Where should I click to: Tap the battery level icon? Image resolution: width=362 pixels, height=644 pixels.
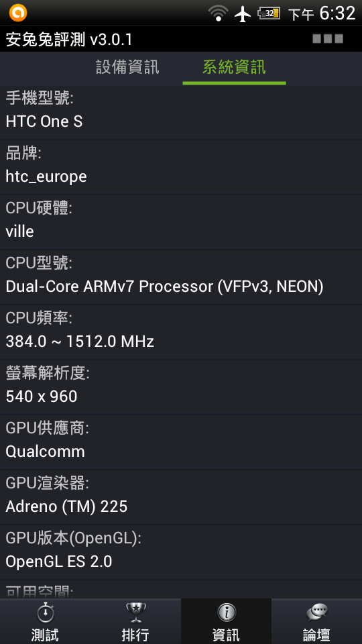(x=269, y=13)
